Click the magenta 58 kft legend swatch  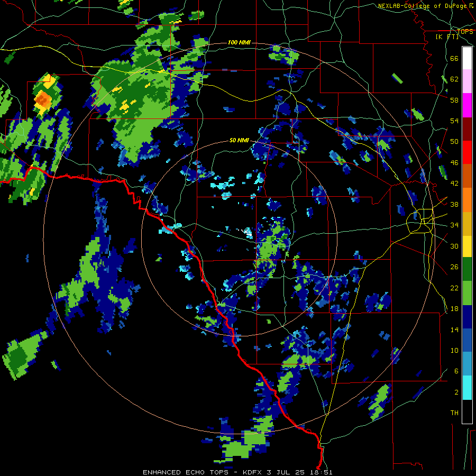467,105
